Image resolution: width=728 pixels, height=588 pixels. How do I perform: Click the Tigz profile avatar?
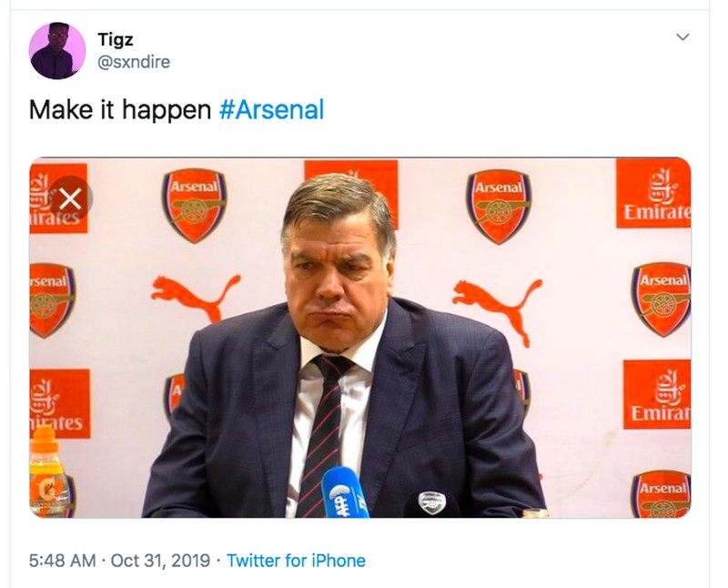pos(56,50)
